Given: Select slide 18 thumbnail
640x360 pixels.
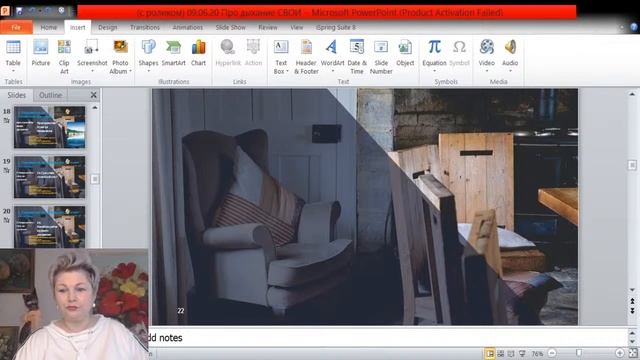Looking at the screenshot, I should [50, 127].
